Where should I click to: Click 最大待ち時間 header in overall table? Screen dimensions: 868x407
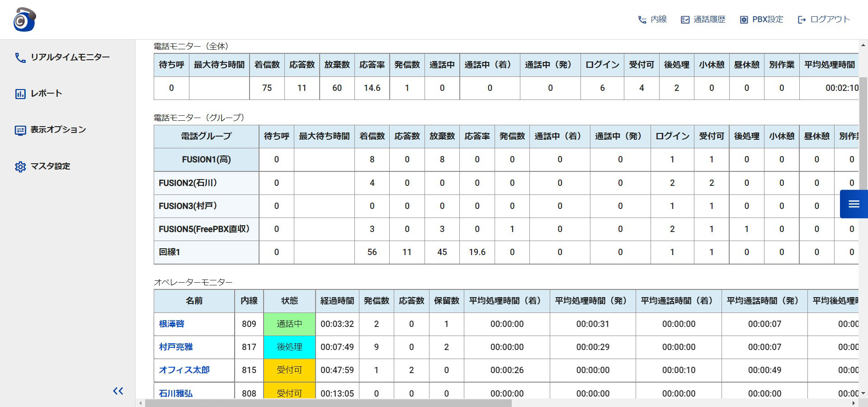click(219, 65)
